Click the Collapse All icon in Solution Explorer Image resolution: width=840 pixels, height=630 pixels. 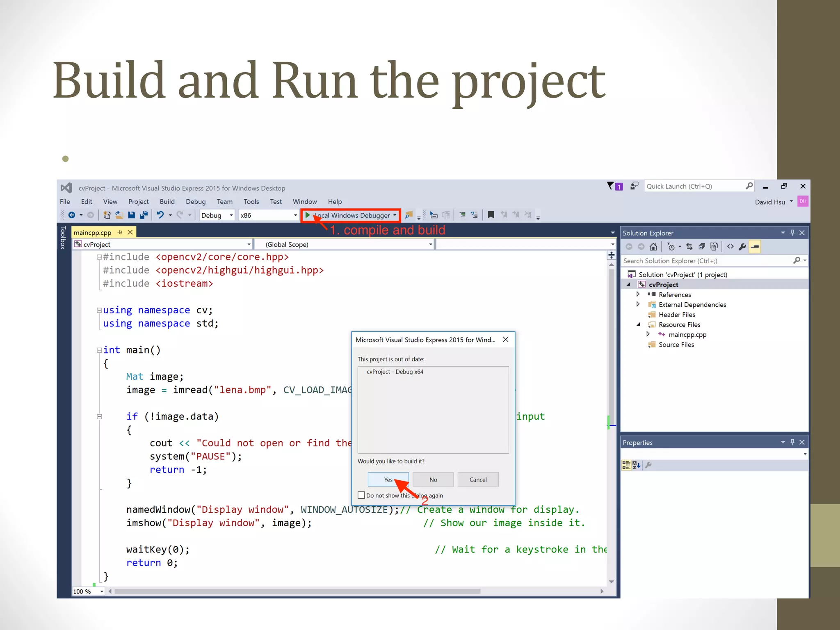(x=702, y=247)
